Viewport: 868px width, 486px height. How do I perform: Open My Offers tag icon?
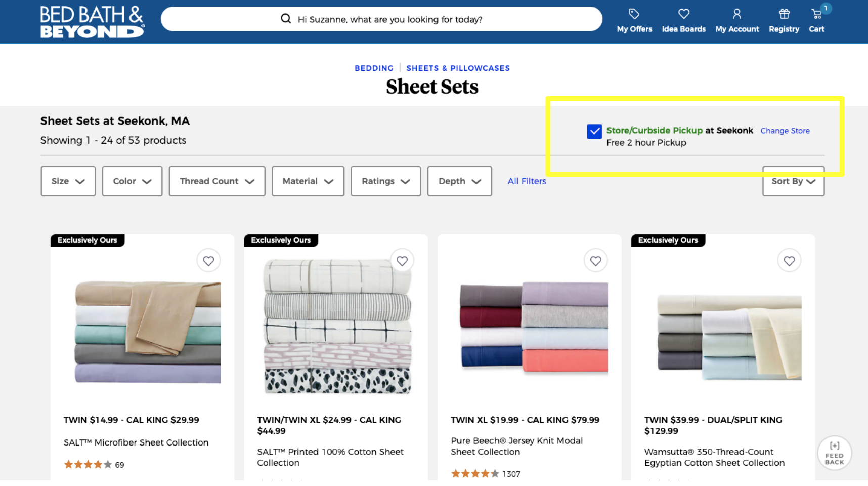(x=634, y=14)
